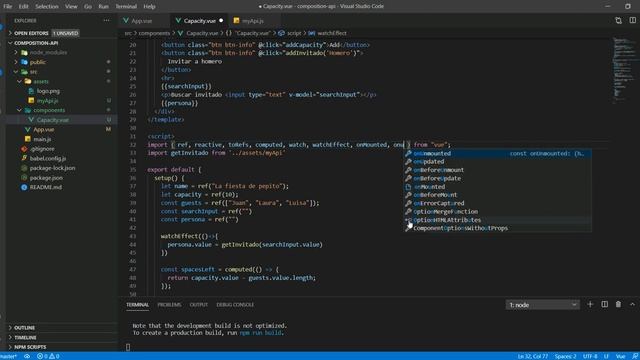Open the Selection menu

click(x=47, y=7)
